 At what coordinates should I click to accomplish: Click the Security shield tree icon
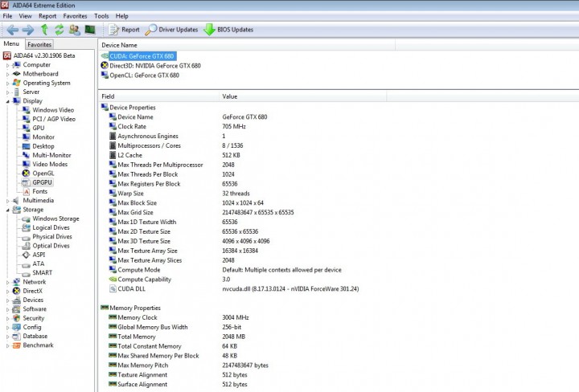coord(16,318)
